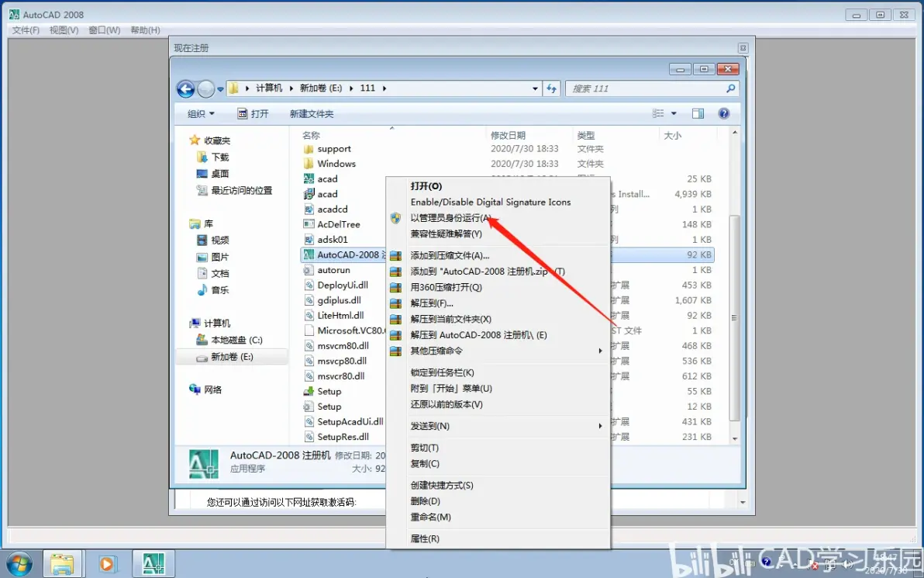924x578 pixels.
Task: Select 以管理员身份运行(A) in the context menu
Action: (x=451, y=218)
